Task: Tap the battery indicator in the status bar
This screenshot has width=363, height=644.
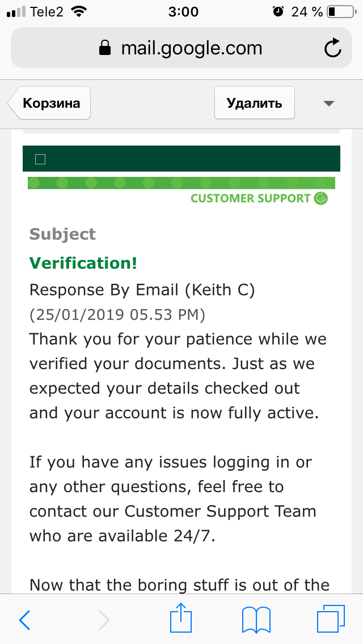Action: click(x=341, y=12)
